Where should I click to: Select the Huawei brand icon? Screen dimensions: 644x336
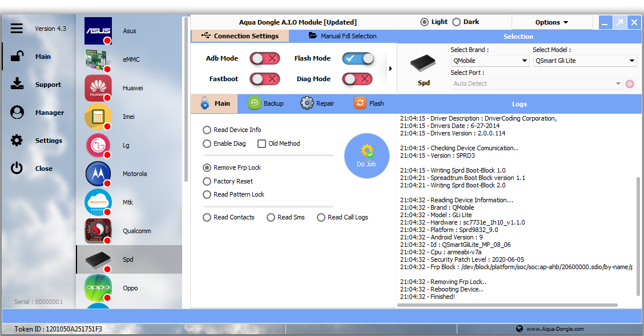[98, 88]
